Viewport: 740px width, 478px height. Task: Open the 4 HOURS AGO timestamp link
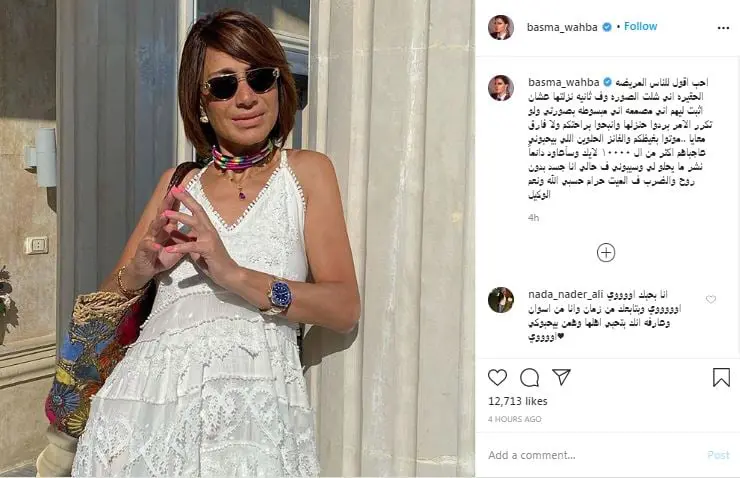click(x=514, y=419)
